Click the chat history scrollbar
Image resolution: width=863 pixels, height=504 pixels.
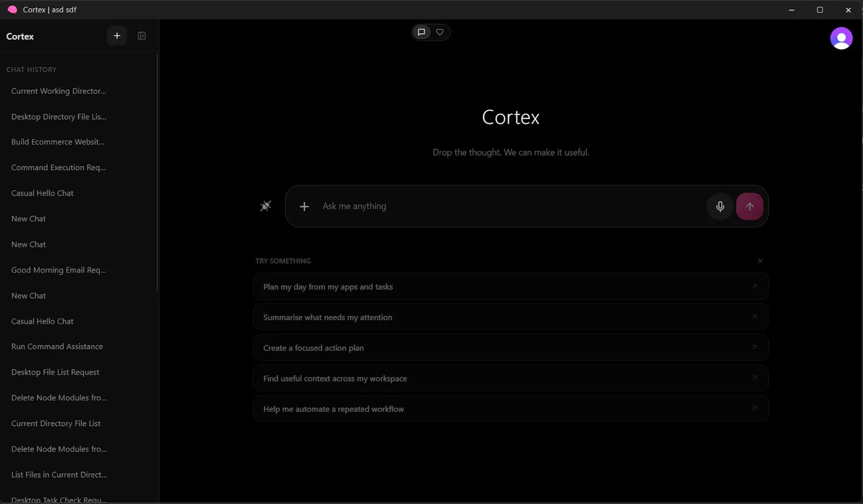157,172
